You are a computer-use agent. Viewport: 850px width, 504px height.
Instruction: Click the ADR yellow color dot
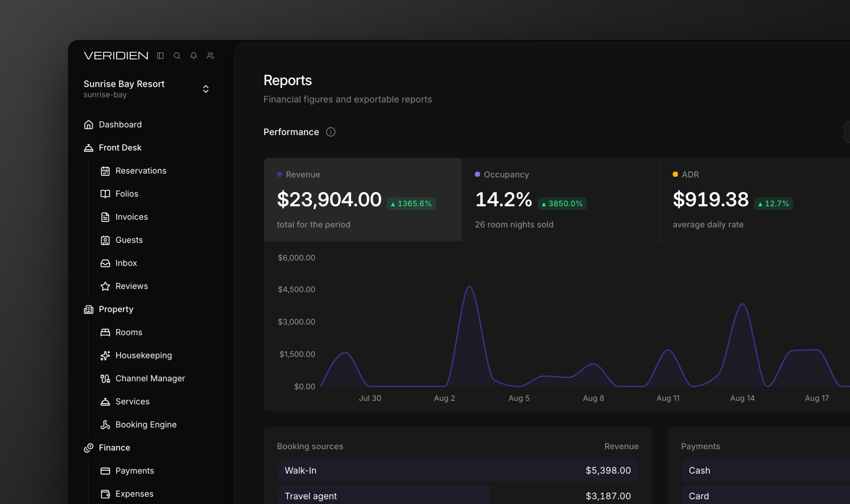(675, 174)
